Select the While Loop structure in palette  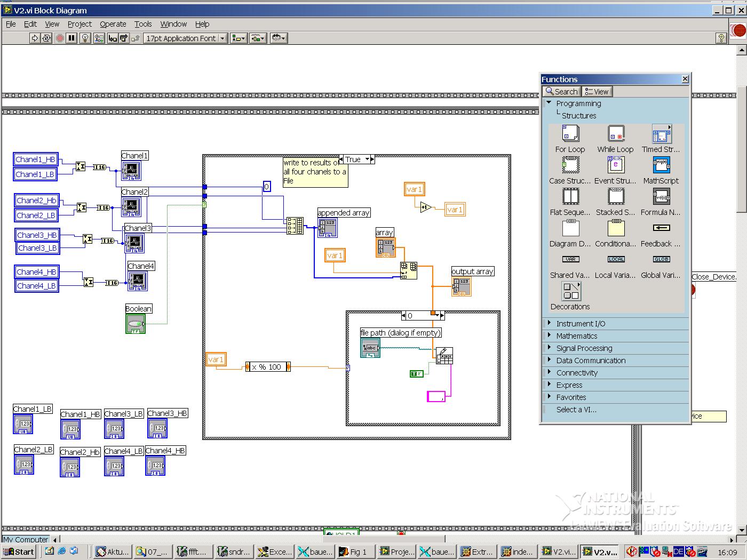[x=616, y=134]
